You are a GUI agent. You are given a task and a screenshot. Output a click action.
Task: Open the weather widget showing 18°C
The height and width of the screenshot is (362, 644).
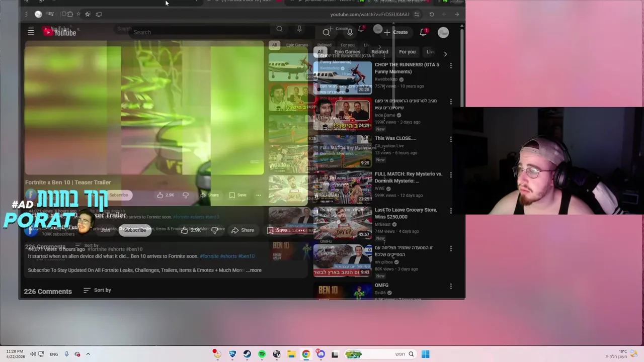(x=620, y=354)
